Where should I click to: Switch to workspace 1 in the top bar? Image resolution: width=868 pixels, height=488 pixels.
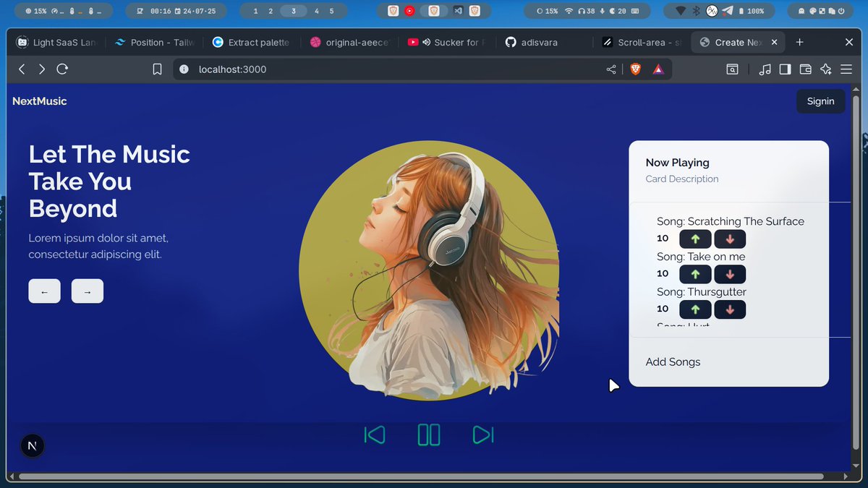tap(255, 12)
